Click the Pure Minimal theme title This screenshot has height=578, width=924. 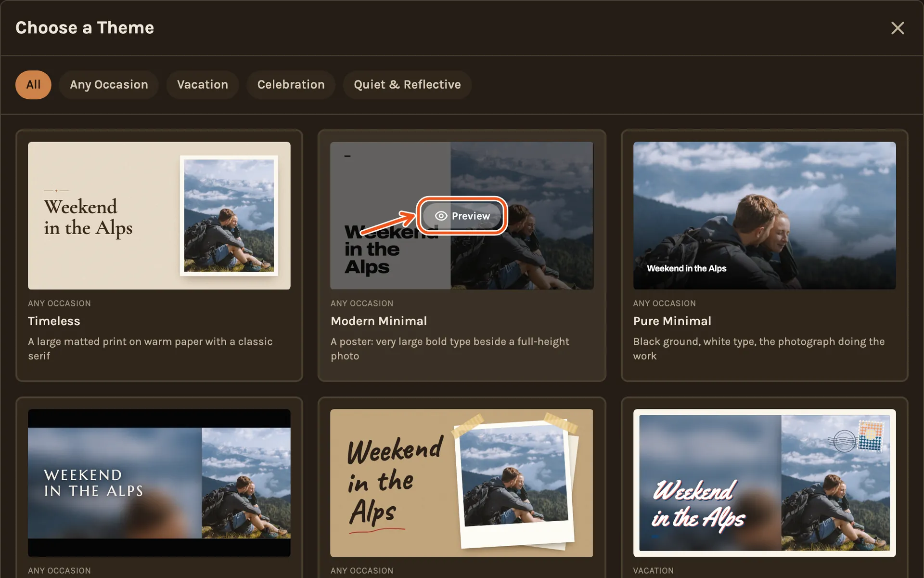[672, 321]
